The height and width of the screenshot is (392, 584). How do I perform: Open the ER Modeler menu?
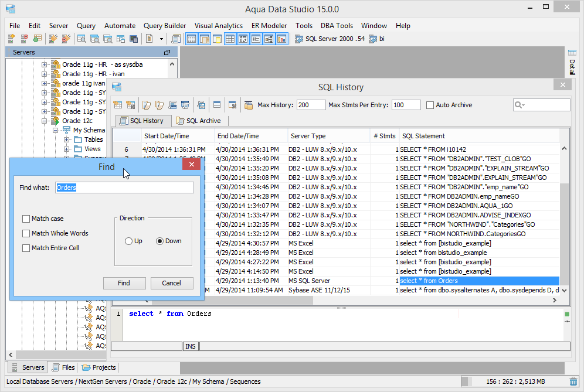click(269, 26)
